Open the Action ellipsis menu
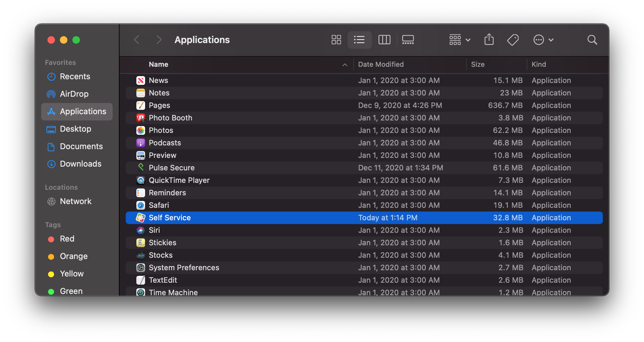644x342 pixels. click(x=543, y=40)
